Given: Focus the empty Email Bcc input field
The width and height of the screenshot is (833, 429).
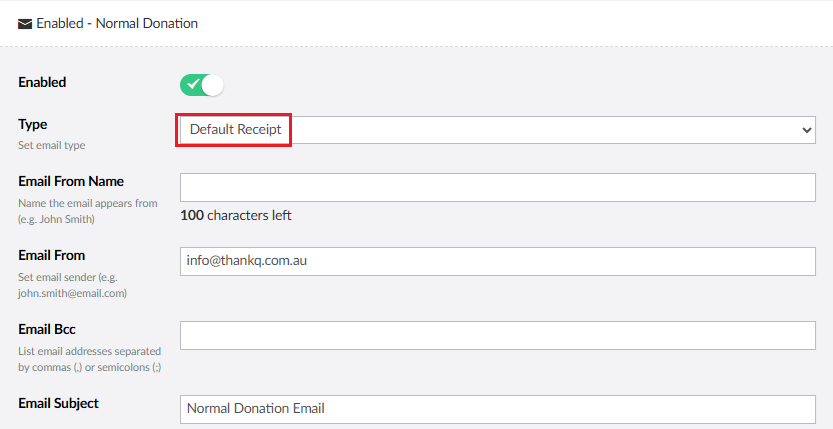Looking at the screenshot, I should [x=497, y=335].
